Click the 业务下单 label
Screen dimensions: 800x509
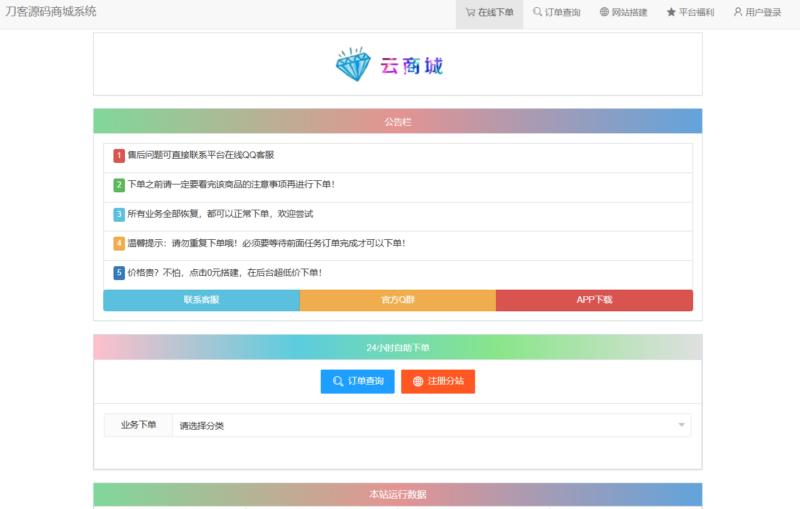point(138,425)
